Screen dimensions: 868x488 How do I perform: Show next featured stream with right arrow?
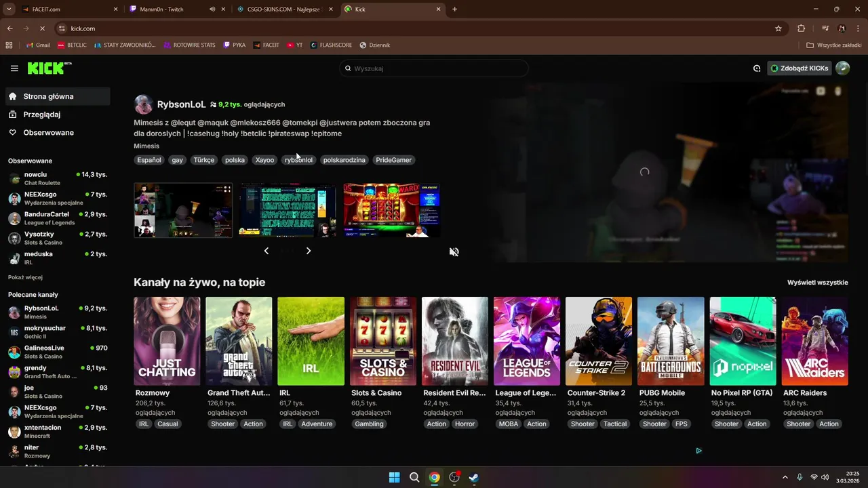[x=309, y=251]
